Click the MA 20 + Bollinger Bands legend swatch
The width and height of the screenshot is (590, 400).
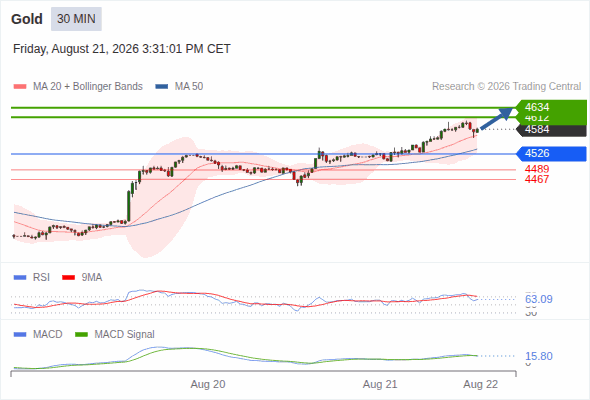(x=20, y=87)
